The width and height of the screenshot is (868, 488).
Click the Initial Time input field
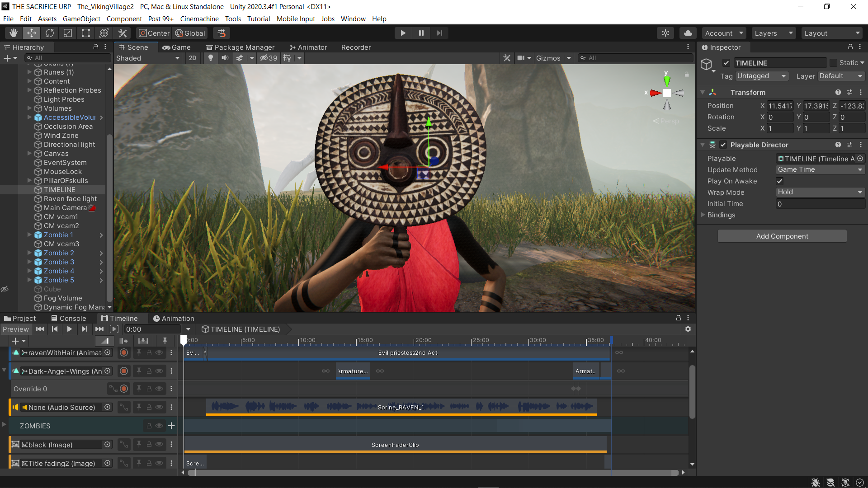(x=820, y=204)
